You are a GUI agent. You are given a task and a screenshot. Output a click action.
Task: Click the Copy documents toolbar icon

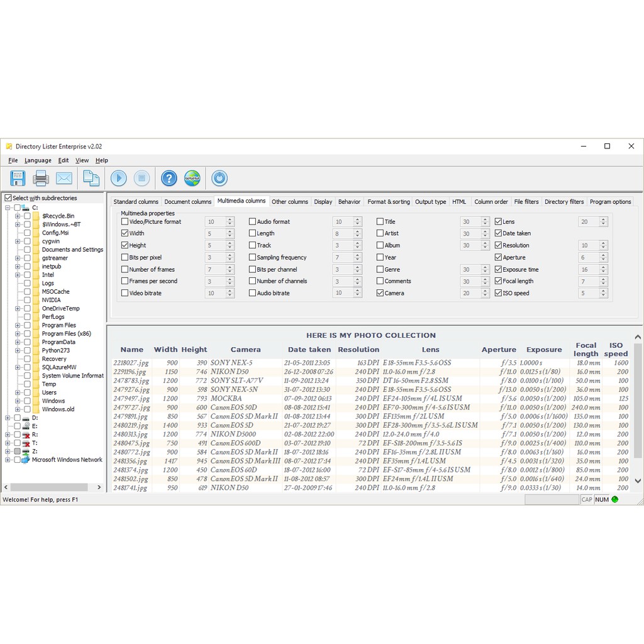pyautogui.click(x=91, y=178)
